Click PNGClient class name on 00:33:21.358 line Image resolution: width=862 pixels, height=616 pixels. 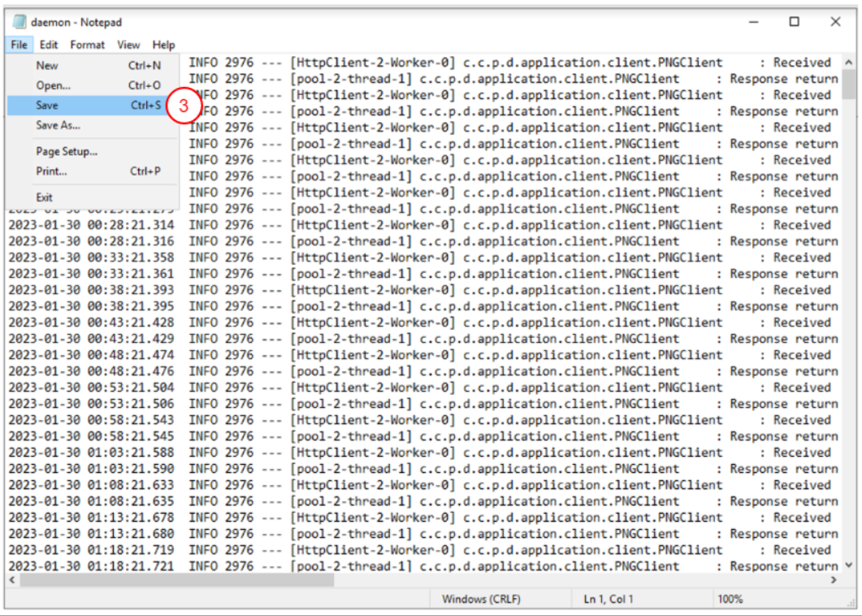tap(691, 258)
